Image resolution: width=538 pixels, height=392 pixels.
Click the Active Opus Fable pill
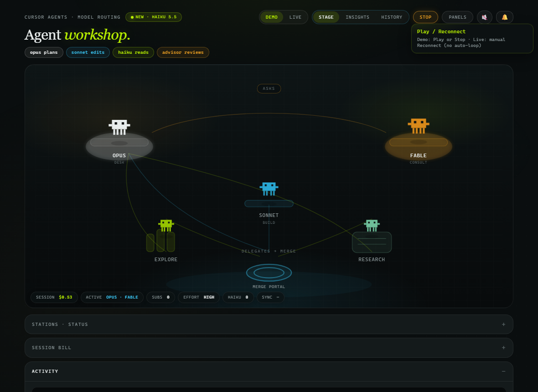pyautogui.click(x=112, y=297)
